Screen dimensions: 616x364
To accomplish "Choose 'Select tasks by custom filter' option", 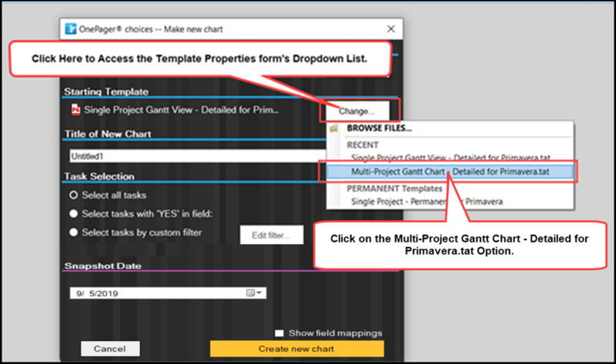I will 73,232.
